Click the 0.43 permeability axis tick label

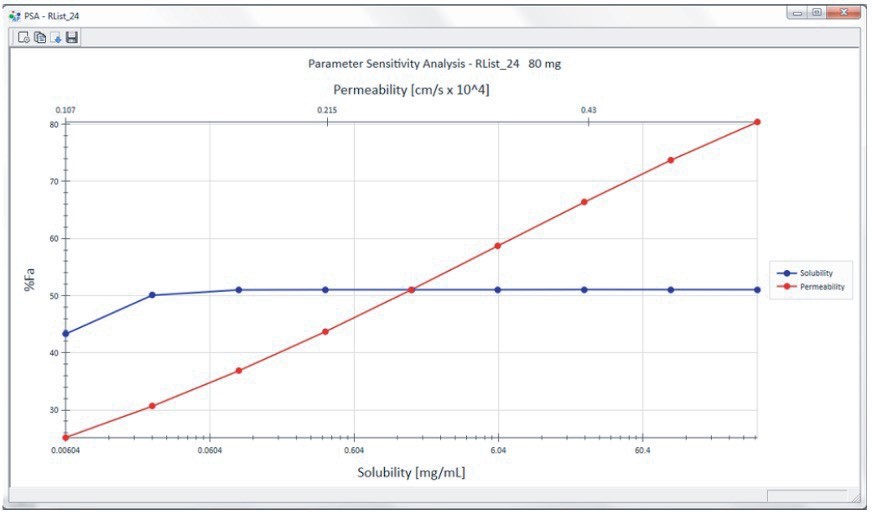(588, 110)
